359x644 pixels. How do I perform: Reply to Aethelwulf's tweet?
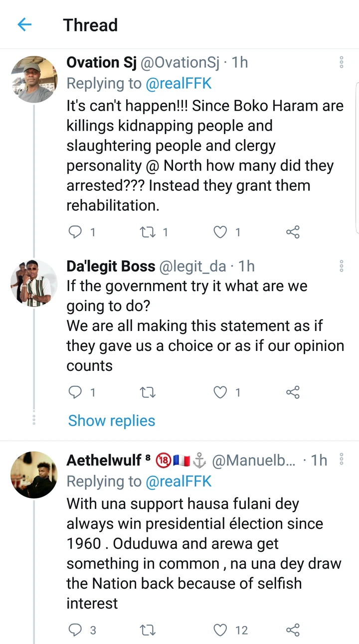point(75,630)
